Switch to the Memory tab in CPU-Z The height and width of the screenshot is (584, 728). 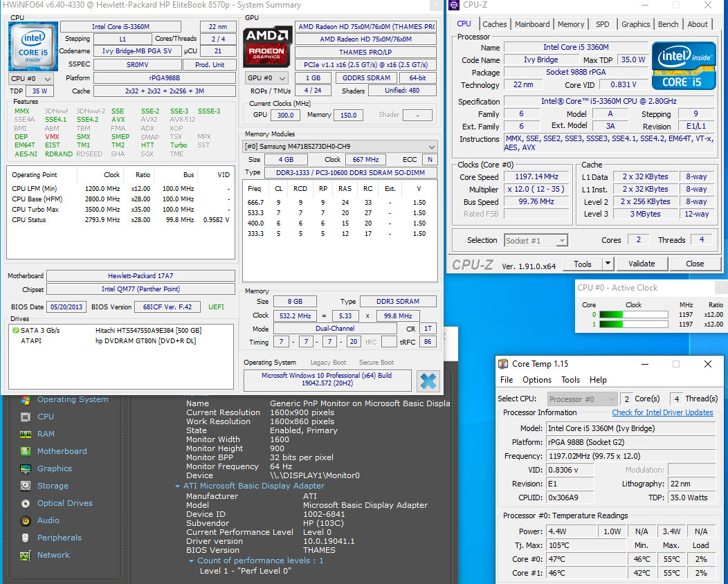coord(571,24)
